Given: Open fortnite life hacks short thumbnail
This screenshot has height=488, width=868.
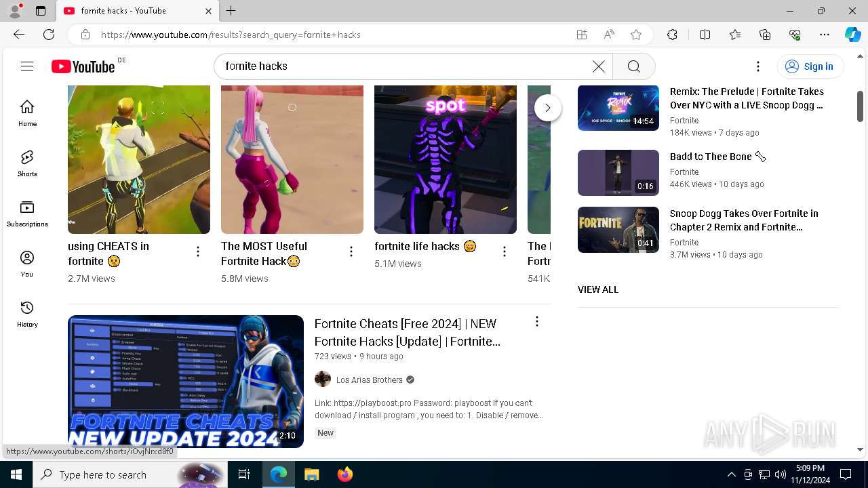Looking at the screenshot, I should click(x=446, y=159).
